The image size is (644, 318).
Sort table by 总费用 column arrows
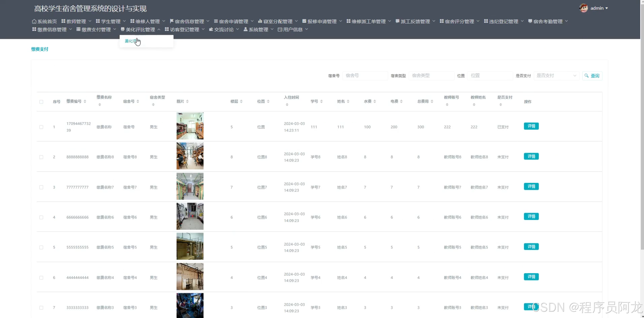pyautogui.click(x=432, y=101)
